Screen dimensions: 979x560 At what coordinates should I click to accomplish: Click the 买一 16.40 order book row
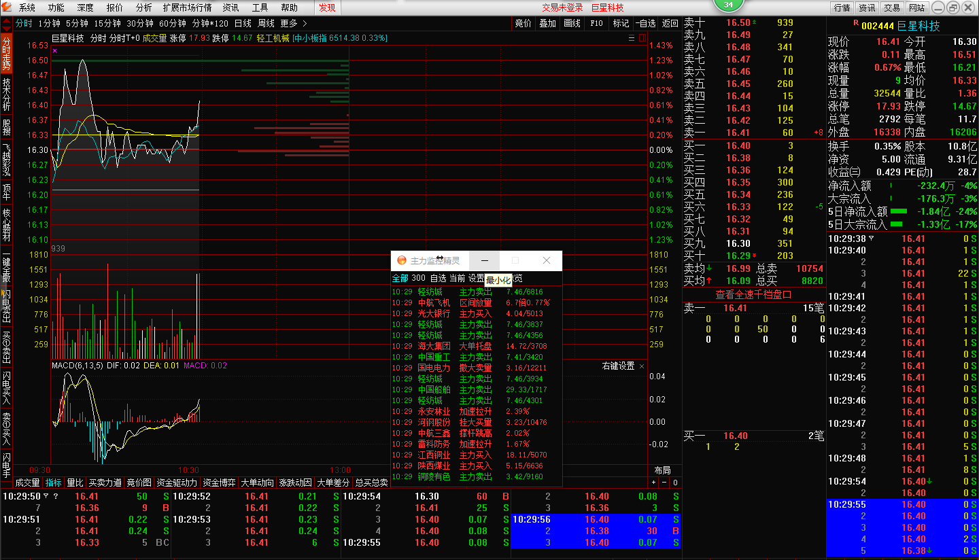tap(753, 145)
